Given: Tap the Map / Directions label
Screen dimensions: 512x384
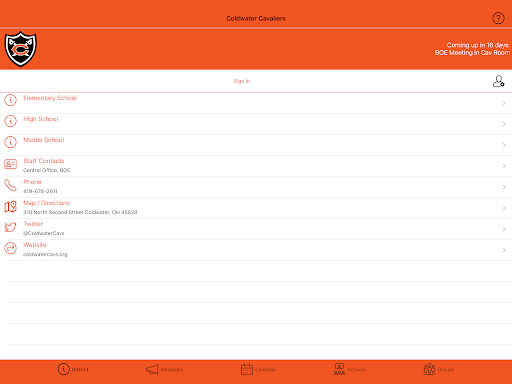Looking at the screenshot, I should [x=47, y=203].
